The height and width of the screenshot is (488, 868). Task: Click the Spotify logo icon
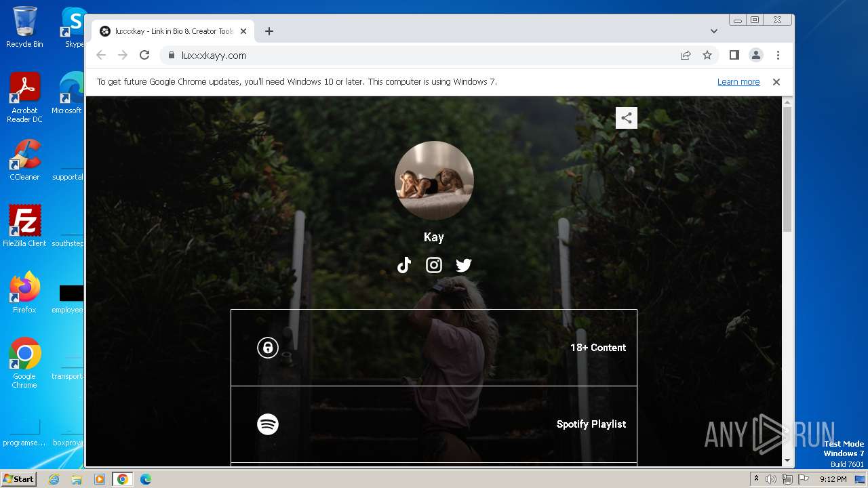pos(268,424)
